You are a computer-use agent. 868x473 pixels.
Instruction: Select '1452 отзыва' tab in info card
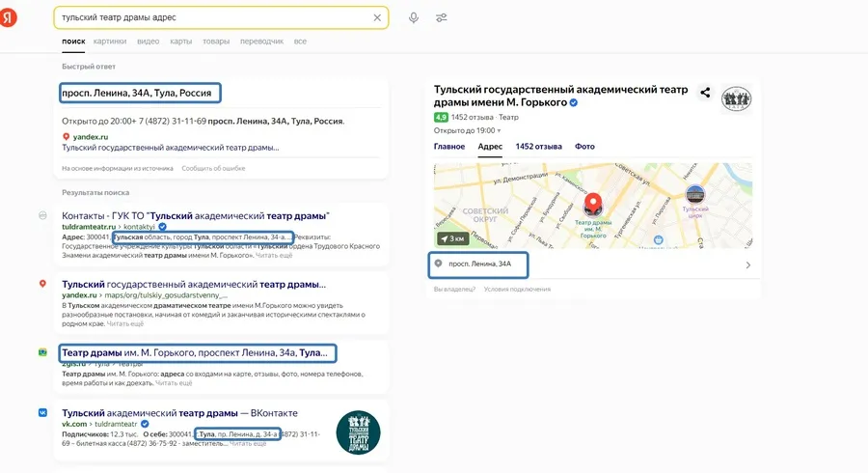click(x=538, y=146)
